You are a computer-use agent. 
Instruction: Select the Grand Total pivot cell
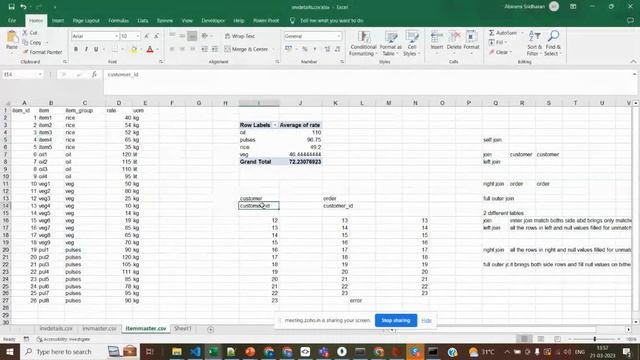coord(259,162)
